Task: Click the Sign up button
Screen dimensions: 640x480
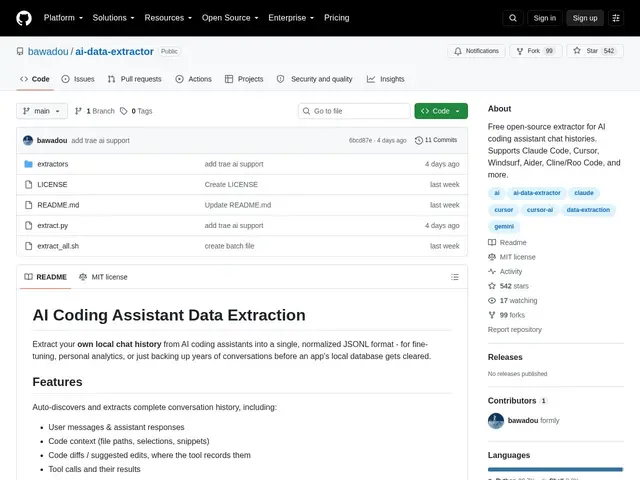Action: point(584,18)
